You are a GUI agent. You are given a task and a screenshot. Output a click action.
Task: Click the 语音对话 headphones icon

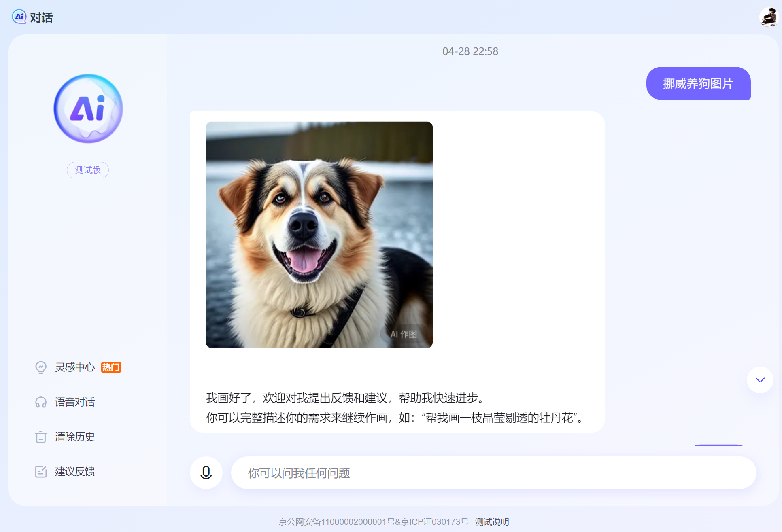[x=41, y=402]
